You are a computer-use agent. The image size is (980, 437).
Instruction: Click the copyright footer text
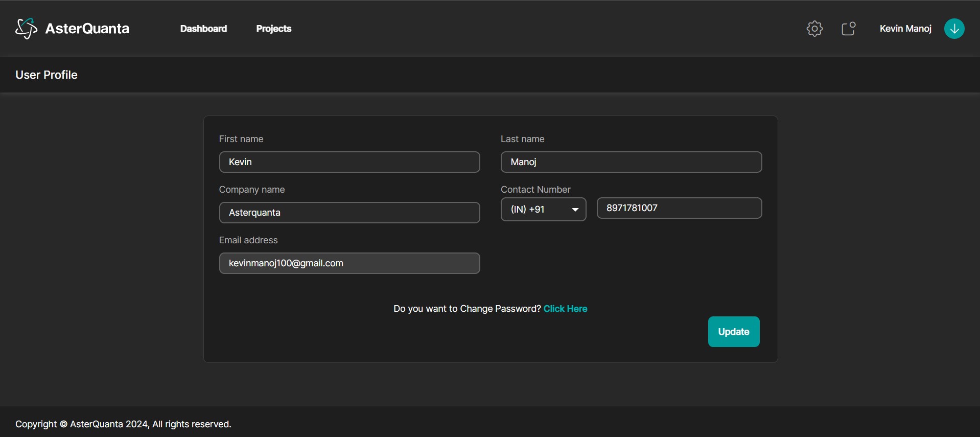[123, 424]
